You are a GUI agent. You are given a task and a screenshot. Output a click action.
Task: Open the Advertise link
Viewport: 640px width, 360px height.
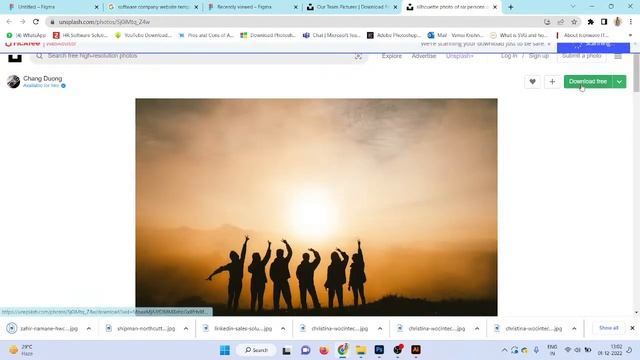[x=424, y=56]
